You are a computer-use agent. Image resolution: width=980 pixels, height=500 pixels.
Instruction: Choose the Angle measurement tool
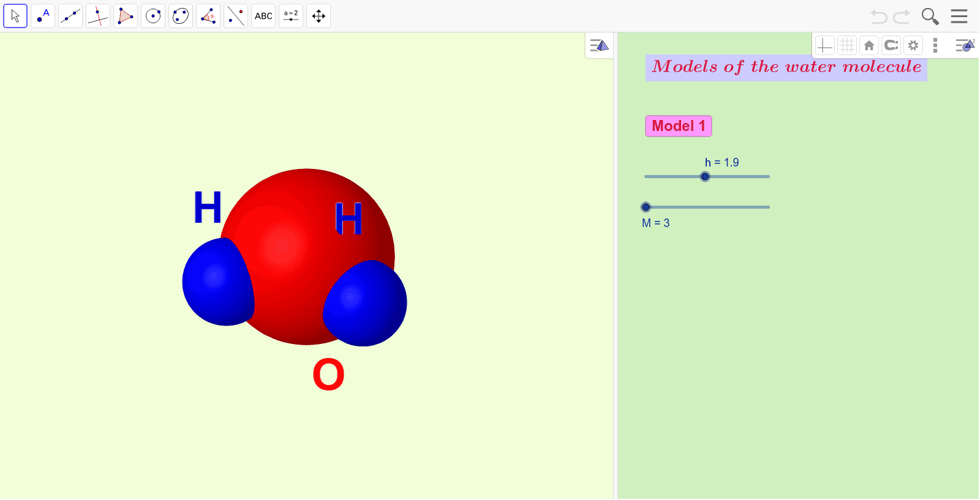coord(208,16)
